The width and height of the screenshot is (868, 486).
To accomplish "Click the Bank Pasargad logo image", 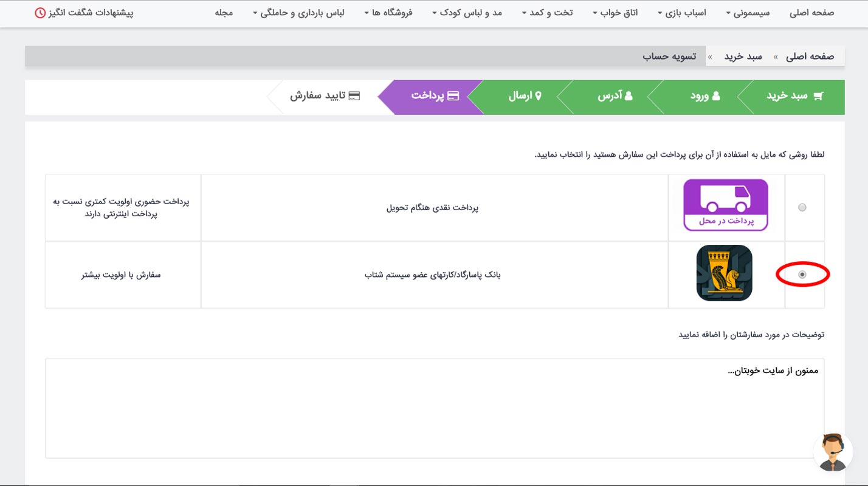I will click(724, 273).
